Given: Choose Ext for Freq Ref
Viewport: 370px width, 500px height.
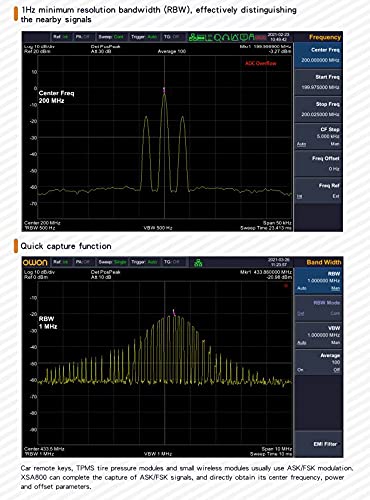Looking at the screenshot, I should point(336,196).
